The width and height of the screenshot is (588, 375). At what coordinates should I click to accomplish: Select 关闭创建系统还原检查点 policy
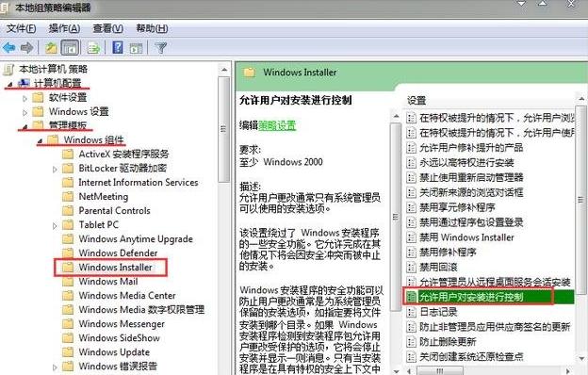point(471,356)
